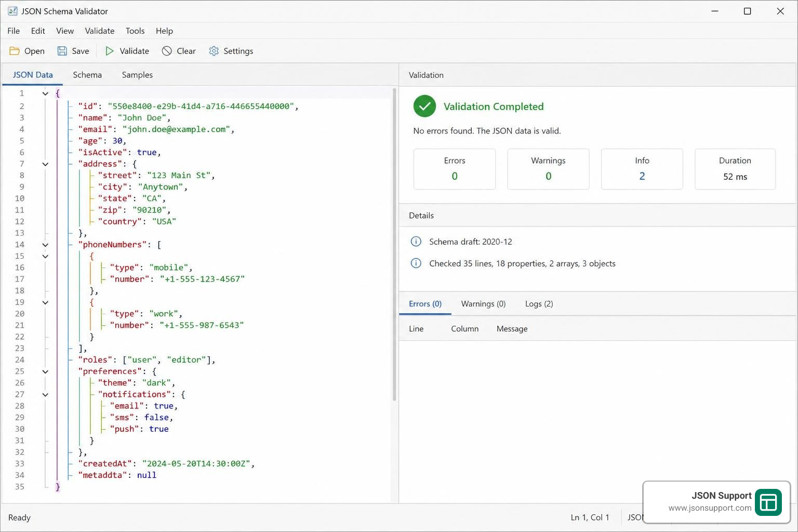Open the Tools menu
798x532 pixels.
click(x=135, y=31)
